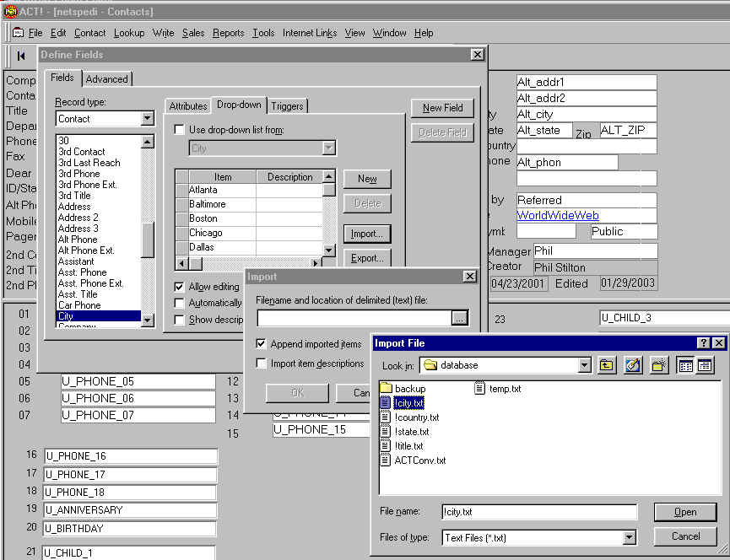The width and height of the screenshot is (730, 560).
Task: Open the Lookup menu
Action: [x=129, y=33]
